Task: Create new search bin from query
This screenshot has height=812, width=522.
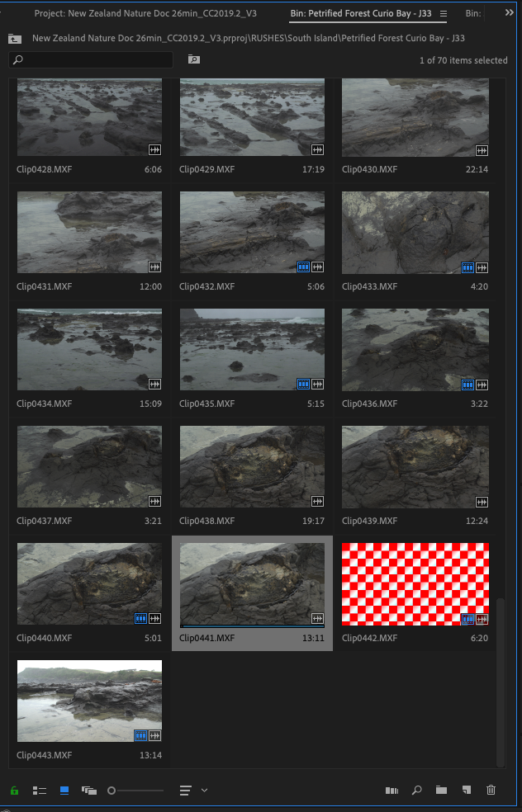Action: tap(194, 59)
